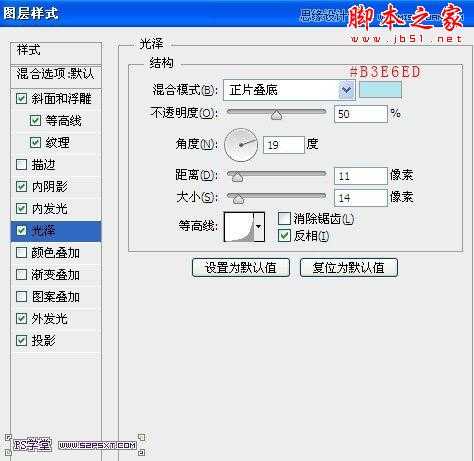Screen dimensions: 474x461
Task: Select the 图案叠加 style entry
Action: coord(56,297)
